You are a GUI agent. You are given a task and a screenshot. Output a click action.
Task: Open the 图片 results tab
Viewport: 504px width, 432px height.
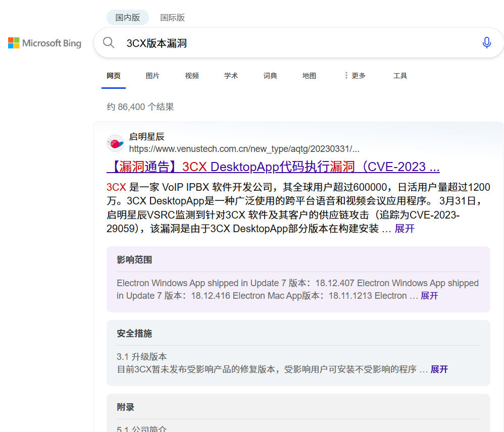click(153, 76)
